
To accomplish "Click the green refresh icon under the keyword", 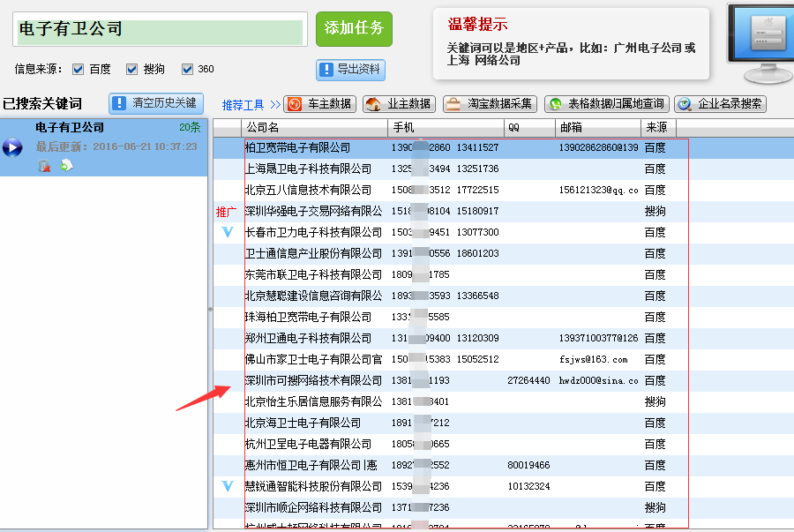I will click(65, 166).
